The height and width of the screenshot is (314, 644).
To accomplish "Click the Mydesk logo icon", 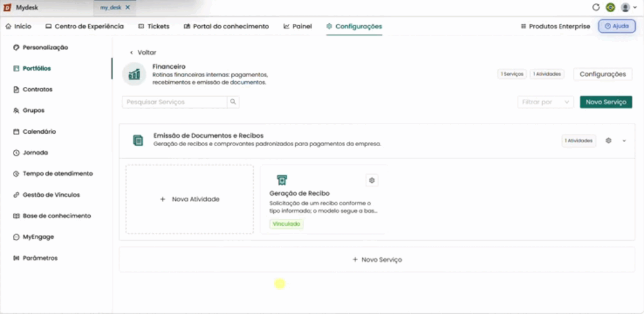I will coord(7,7).
